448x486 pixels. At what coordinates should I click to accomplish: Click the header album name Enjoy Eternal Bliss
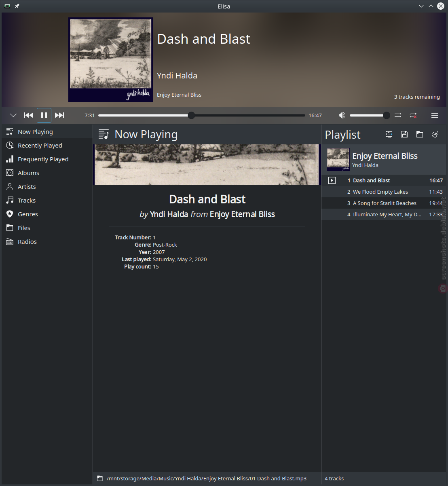pos(179,95)
